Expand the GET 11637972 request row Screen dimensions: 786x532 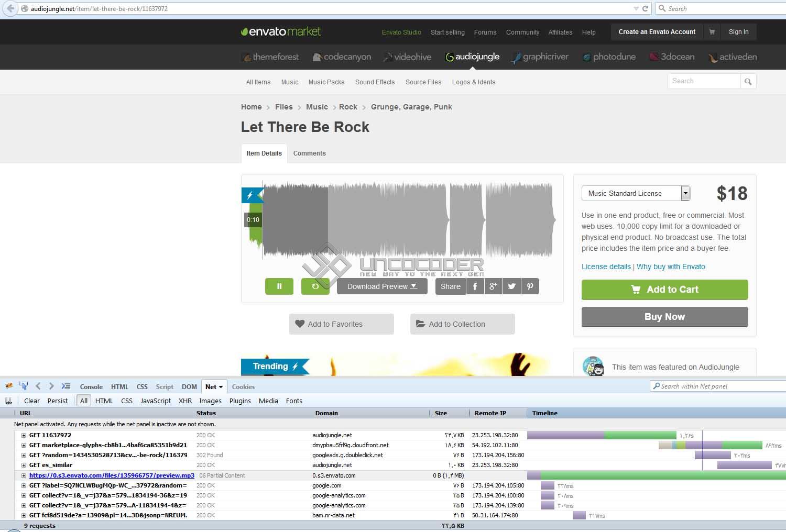click(24, 435)
